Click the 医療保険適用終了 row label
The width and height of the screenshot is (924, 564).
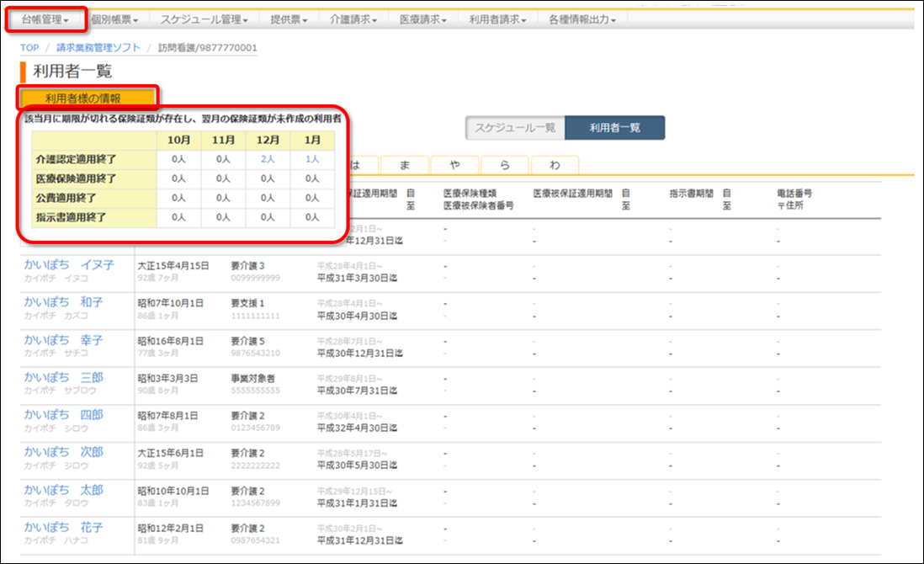(76, 178)
